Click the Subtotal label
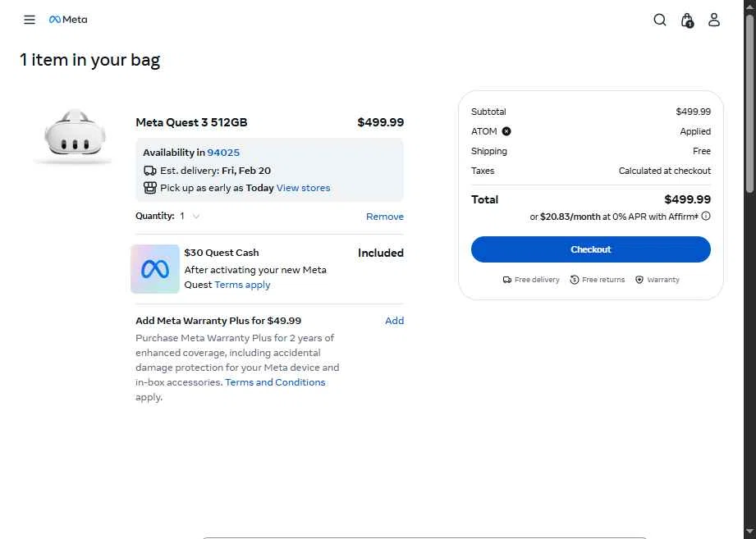This screenshot has height=539, width=756. [488, 112]
